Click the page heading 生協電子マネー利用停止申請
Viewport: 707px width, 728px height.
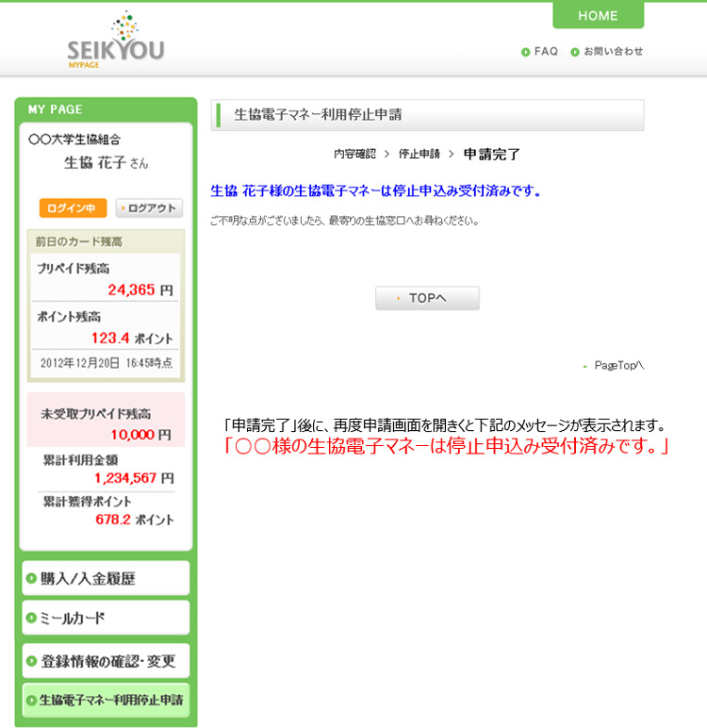coord(318,115)
